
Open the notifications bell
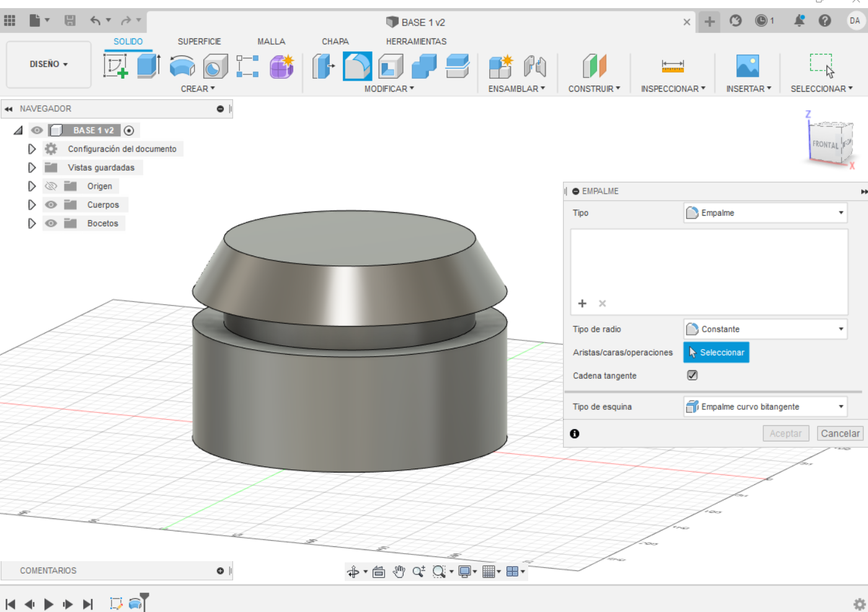pyautogui.click(x=799, y=20)
